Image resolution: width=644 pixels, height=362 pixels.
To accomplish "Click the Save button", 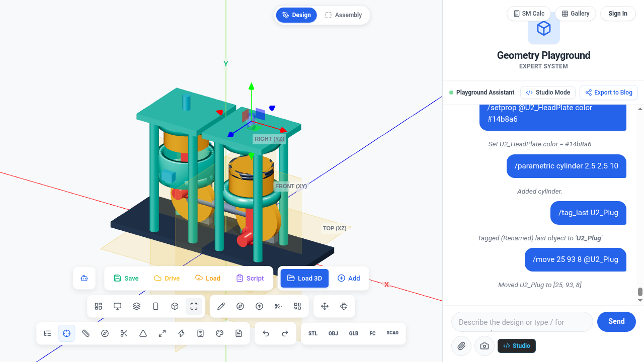I will coord(126,278).
